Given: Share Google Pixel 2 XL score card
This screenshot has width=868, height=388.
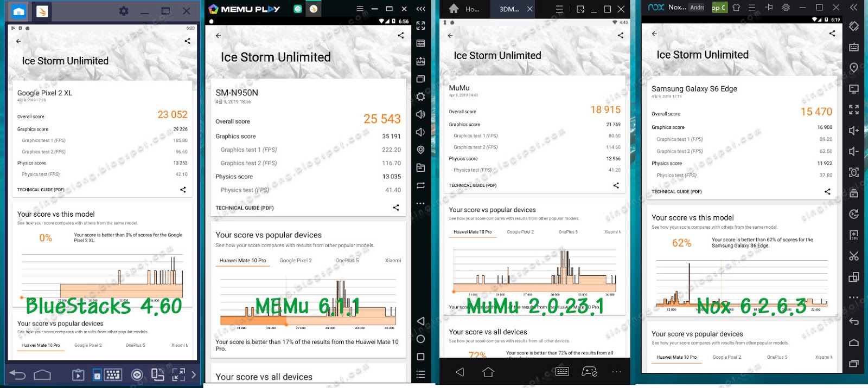Looking at the screenshot, I should (183, 190).
